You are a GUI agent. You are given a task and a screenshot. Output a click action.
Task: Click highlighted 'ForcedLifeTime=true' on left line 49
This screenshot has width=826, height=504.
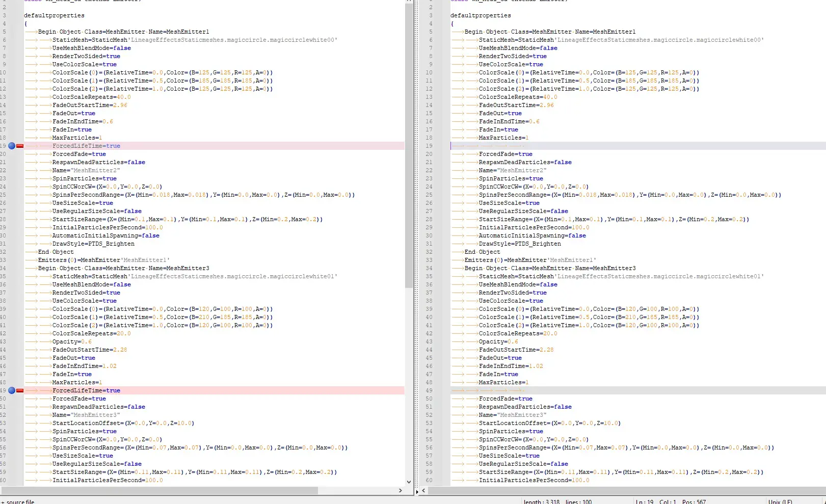click(x=86, y=390)
